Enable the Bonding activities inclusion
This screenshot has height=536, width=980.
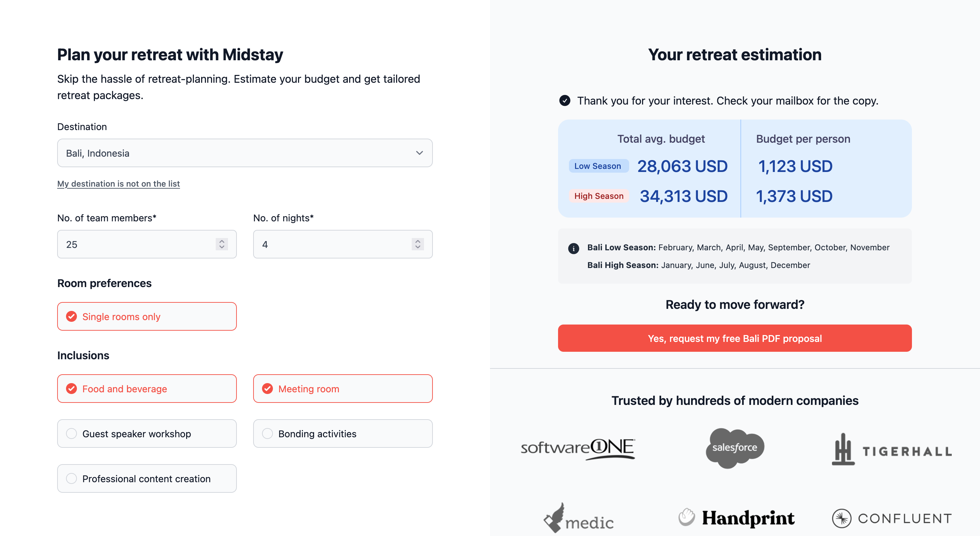pos(343,433)
